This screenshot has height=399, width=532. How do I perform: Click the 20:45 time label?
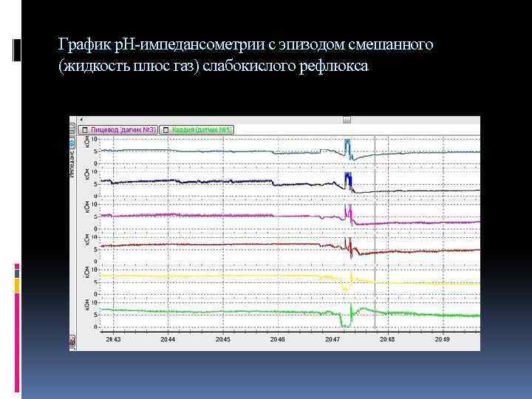[x=222, y=339]
